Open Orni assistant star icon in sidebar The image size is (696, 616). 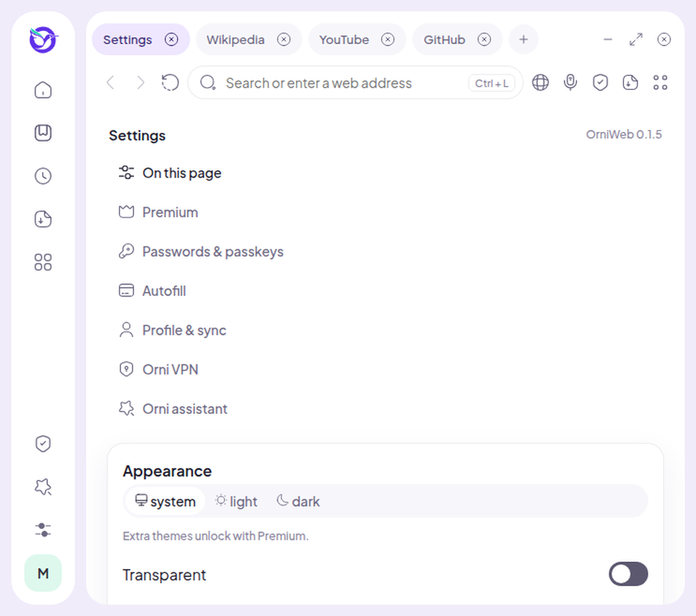pyautogui.click(x=43, y=487)
